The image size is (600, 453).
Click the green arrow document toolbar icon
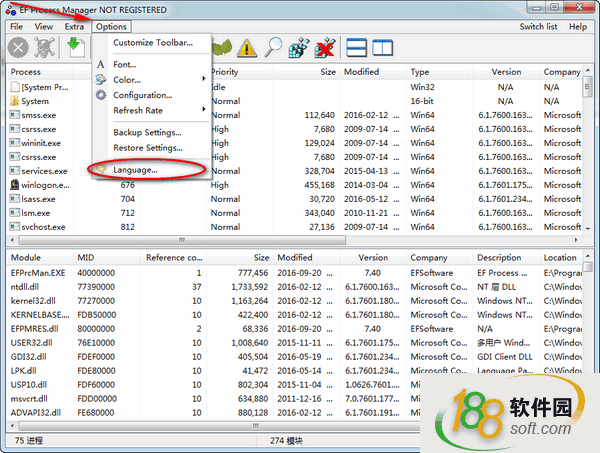pyautogui.click(x=76, y=47)
